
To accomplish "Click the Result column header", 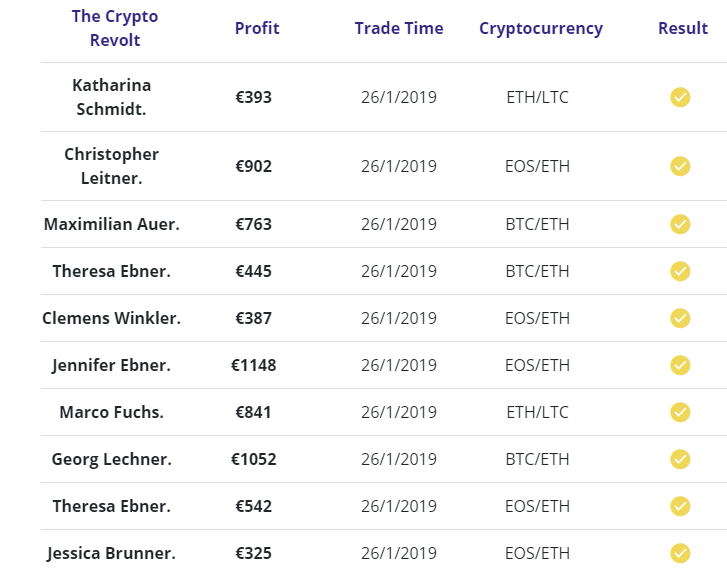I will 683,28.
